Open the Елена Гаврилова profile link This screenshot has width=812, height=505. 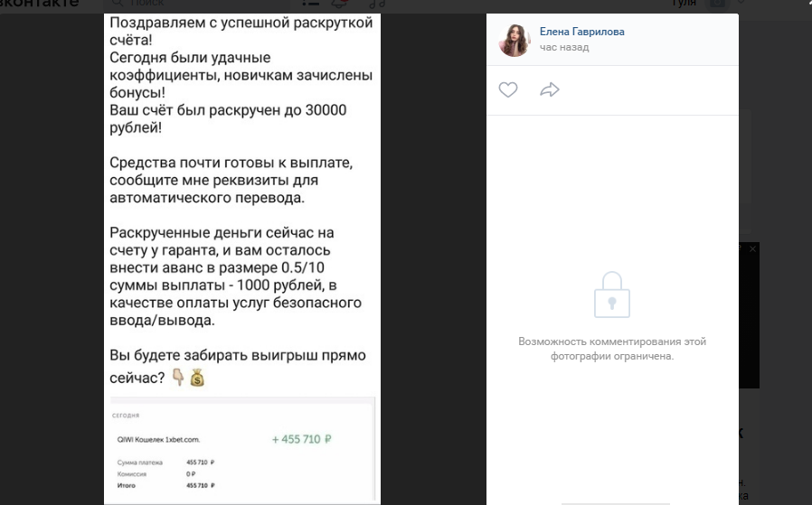click(x=581, y=32)
